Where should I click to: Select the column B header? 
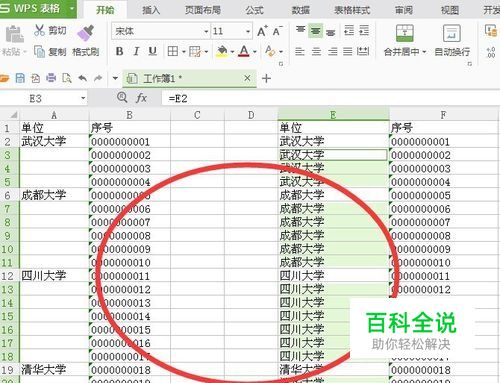(130, 115)
